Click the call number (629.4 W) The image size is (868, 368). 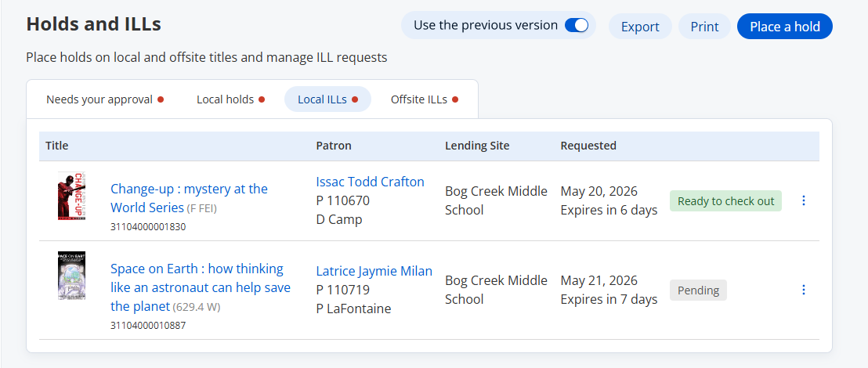(197, 307)
